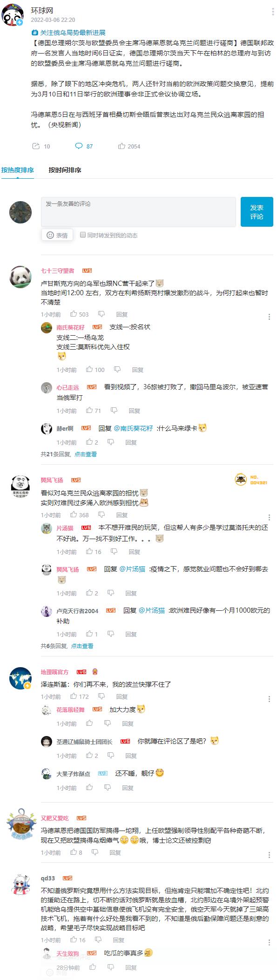Open the 表情 emoji picker
Image resolution: width=277 pixels, height=980 pixels.
[x=57, y=235]
